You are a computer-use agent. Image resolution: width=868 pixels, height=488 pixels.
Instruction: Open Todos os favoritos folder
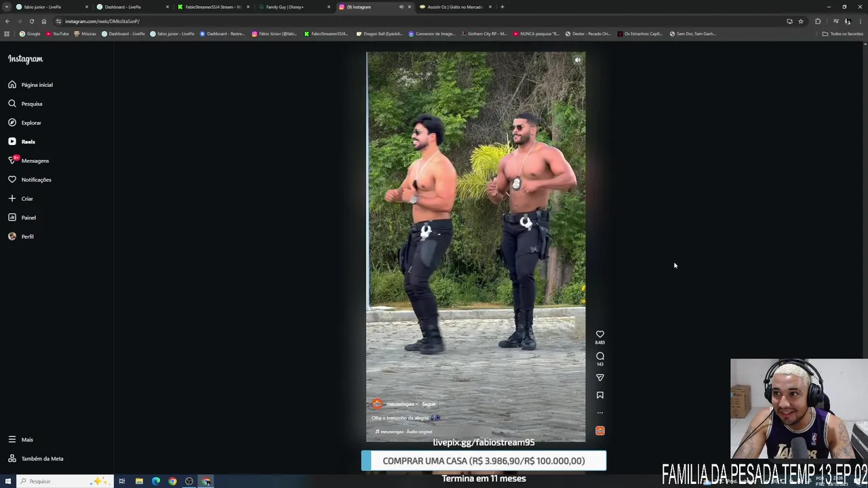point(843,33)
